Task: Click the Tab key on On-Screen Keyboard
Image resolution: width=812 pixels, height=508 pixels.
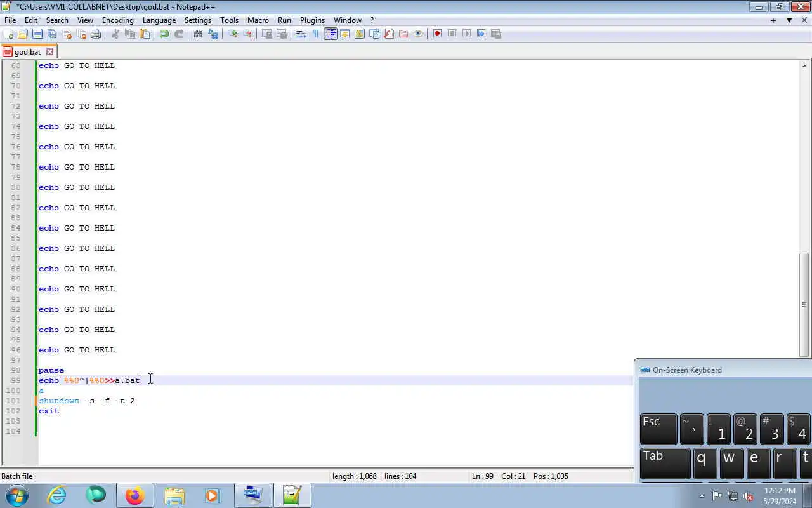Action: click(x=665, y=464)
